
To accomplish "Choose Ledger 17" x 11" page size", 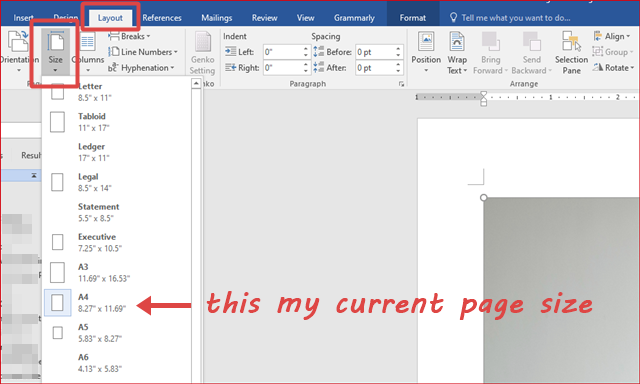I will coord(117,152).
